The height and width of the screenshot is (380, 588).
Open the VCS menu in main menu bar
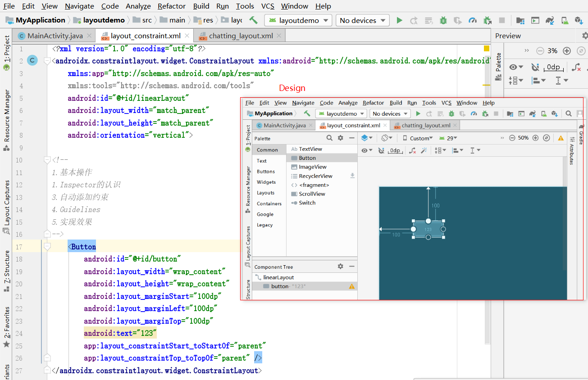point(268,6)
